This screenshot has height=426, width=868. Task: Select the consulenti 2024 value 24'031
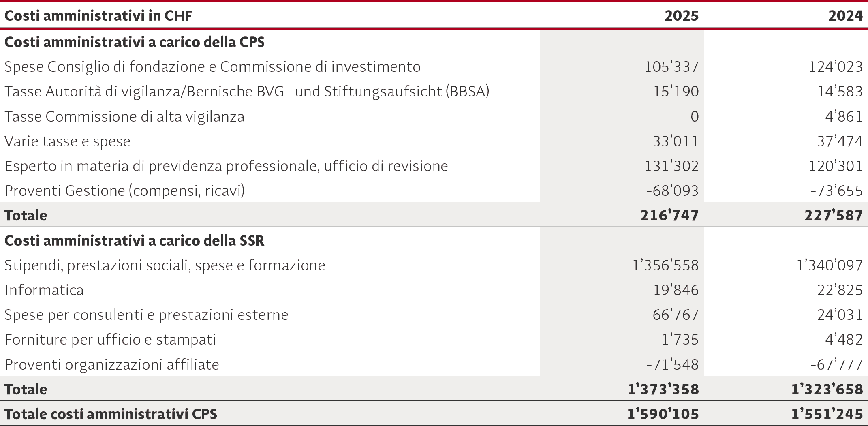tap(840, 315)
